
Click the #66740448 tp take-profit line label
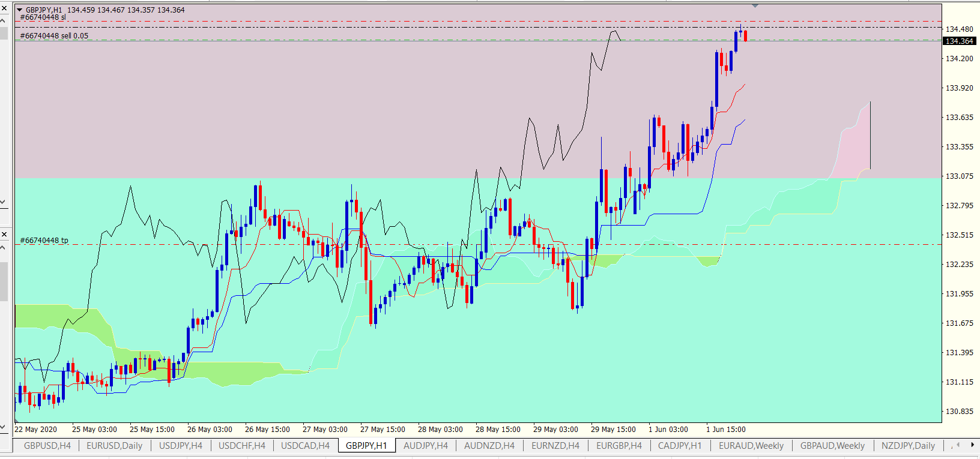44,241
